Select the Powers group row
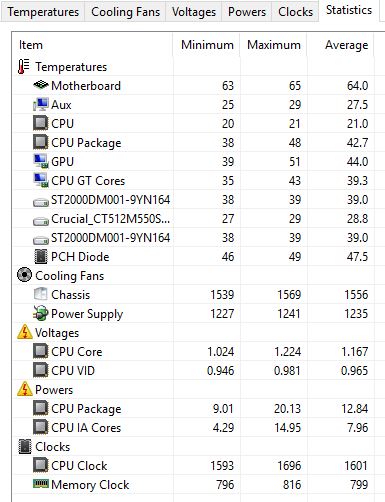 coord(193,390)
